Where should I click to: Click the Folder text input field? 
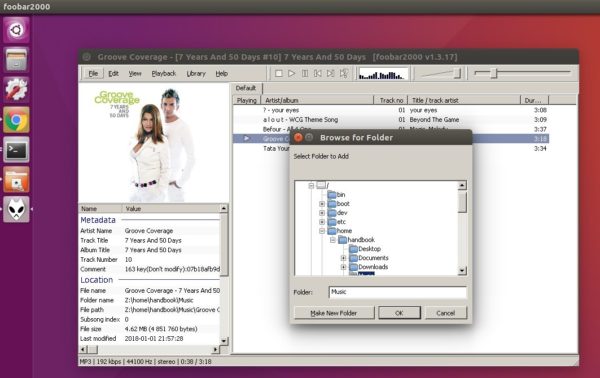(398, 292)
